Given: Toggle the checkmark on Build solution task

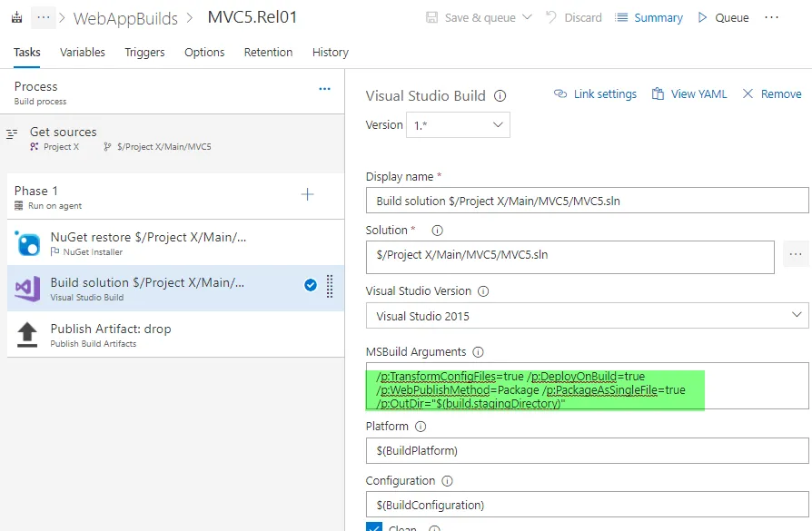Looking at the screenshot, I should [x=311, y=285].
